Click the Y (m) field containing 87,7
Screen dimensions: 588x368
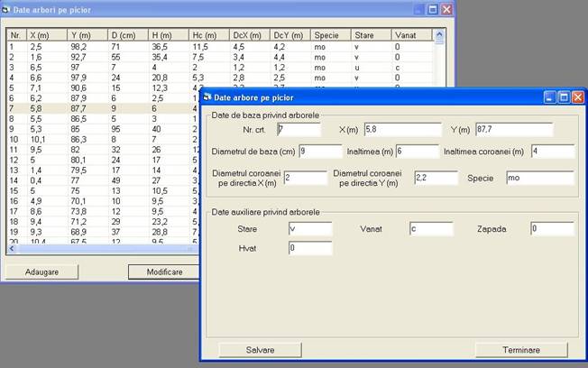[514, 129]
